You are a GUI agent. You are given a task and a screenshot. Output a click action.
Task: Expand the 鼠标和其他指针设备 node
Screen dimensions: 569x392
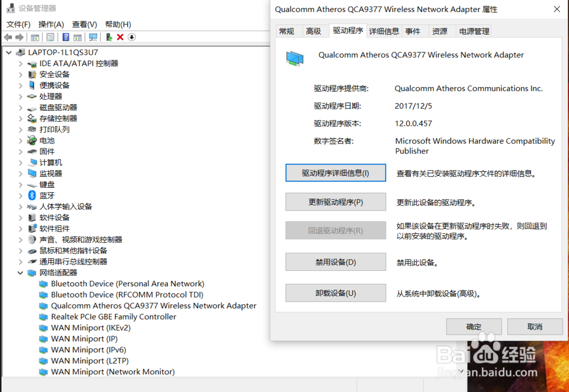pyautogui.click(x=20, y=251)
